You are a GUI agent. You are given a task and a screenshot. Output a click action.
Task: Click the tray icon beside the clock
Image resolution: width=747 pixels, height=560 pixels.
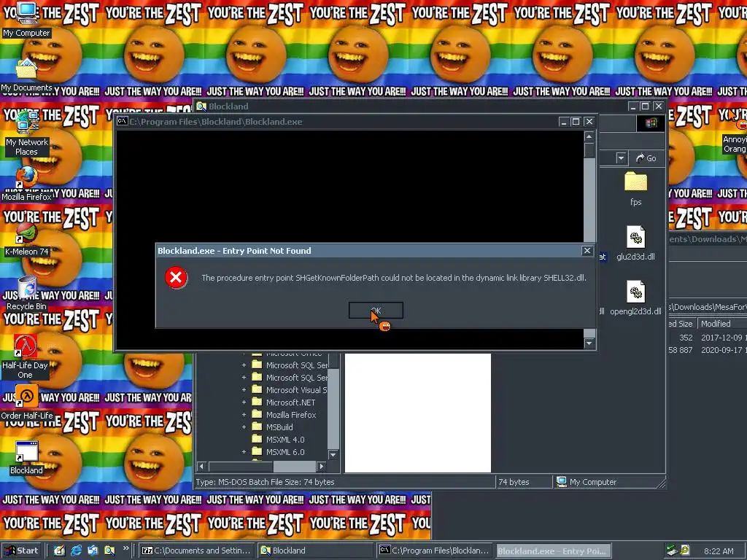coord(685,551)
